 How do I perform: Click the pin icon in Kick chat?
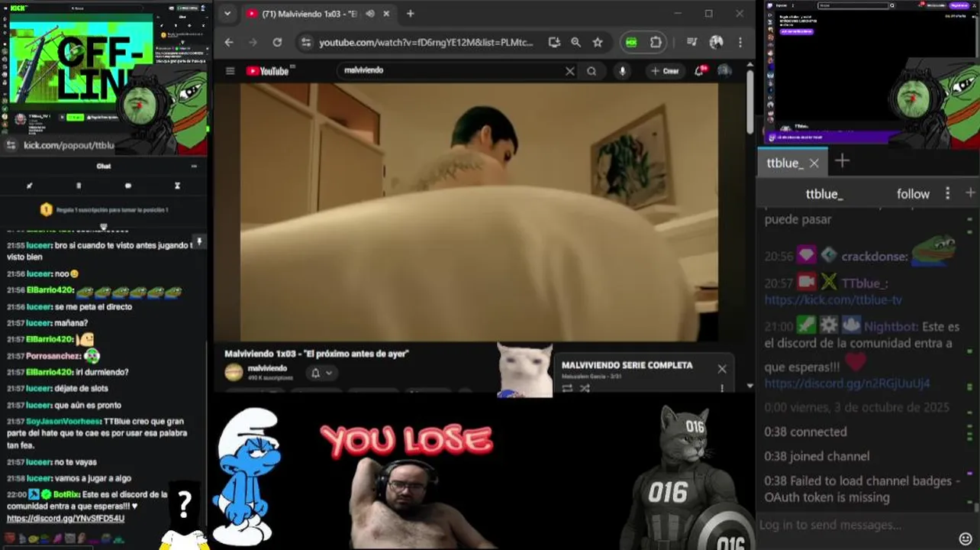pos(199,241)
